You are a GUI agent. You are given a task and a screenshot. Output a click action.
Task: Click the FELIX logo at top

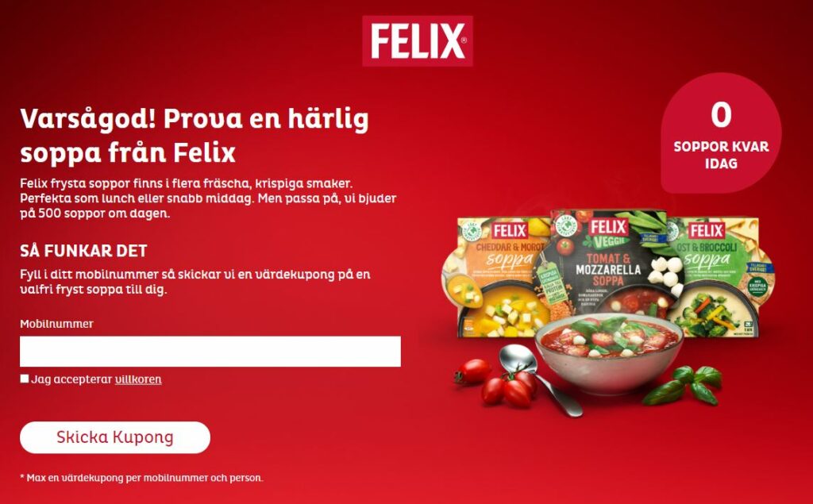point(418,41)
